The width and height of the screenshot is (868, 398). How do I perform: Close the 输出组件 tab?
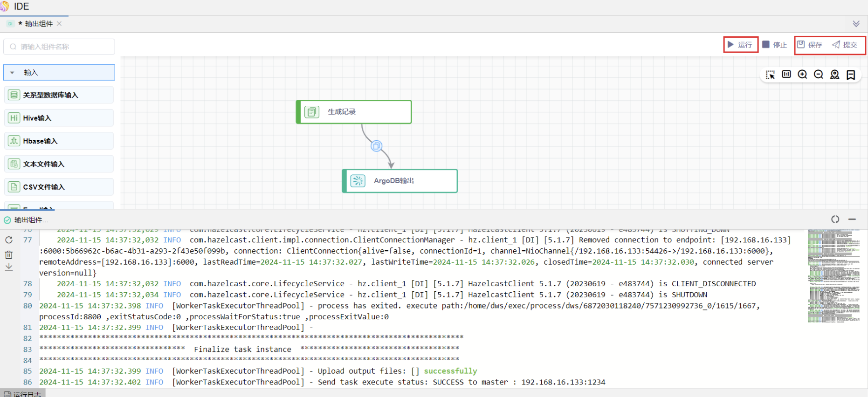point(59,24)
